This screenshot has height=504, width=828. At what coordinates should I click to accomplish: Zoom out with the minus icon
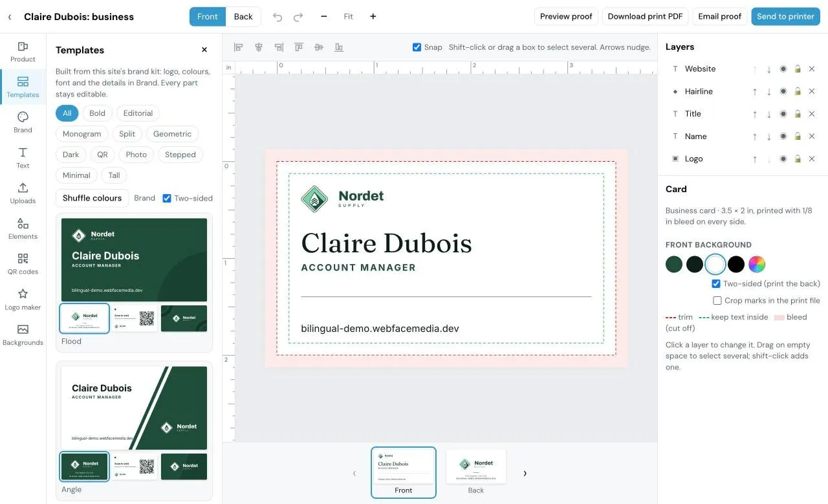coord(324,17)
